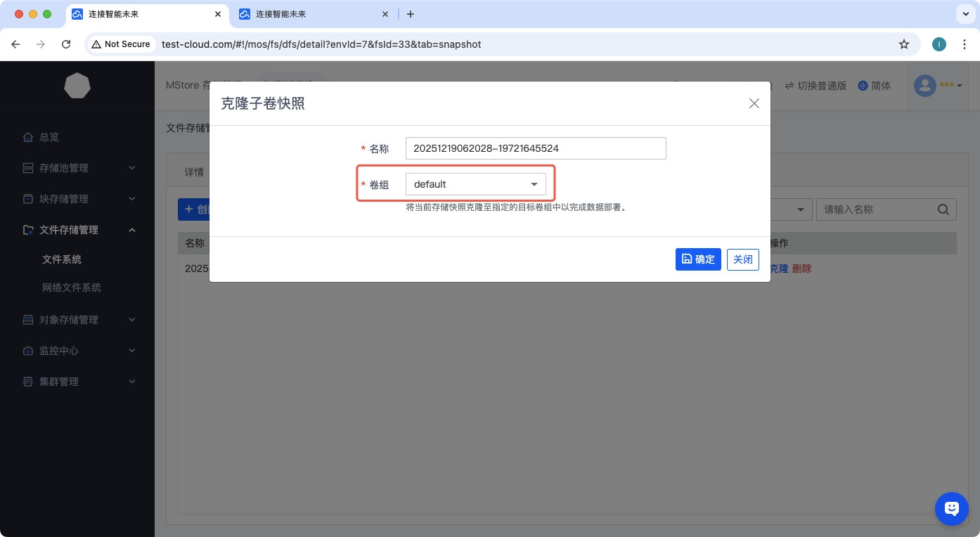Expand 对象存储管理 sidebar menu

pos(77,320)
